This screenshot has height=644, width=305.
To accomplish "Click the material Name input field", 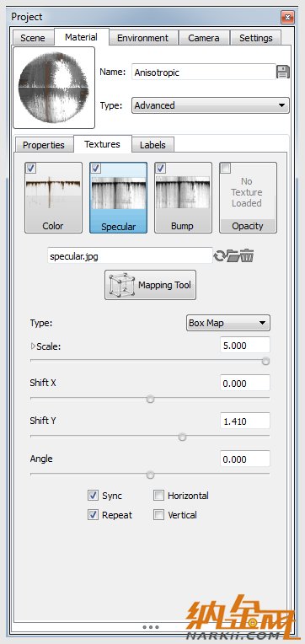I will pyautogui.click(x=204, y=72).
